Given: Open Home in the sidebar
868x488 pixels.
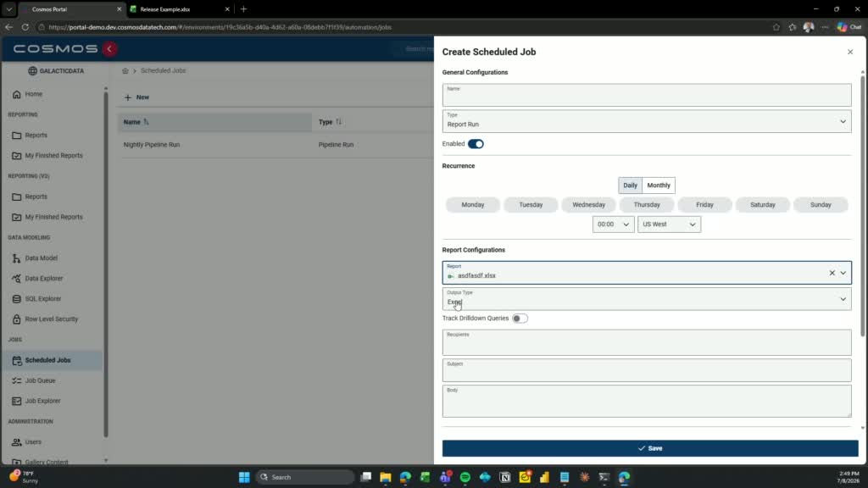Looking at the screenshot, I should 33,94.
